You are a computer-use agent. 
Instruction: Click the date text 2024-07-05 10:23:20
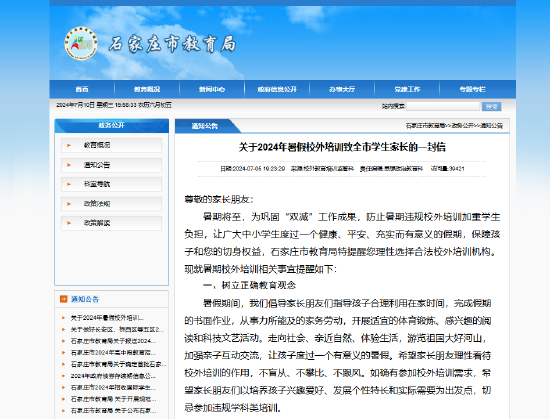[x=259, y=169]
